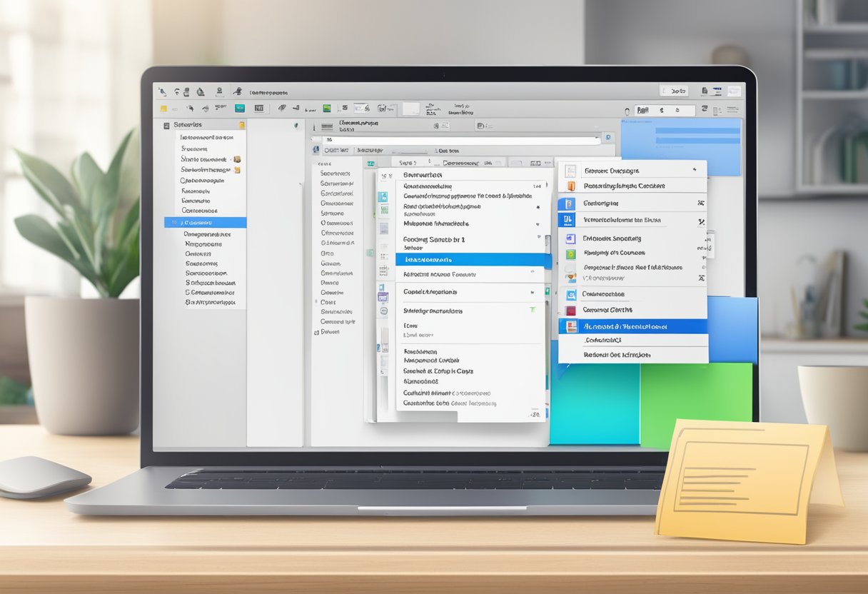Select the highlighted blue entry in the center menu
The height and width of the screenshot is (594, 868).
tap(473, 260)
